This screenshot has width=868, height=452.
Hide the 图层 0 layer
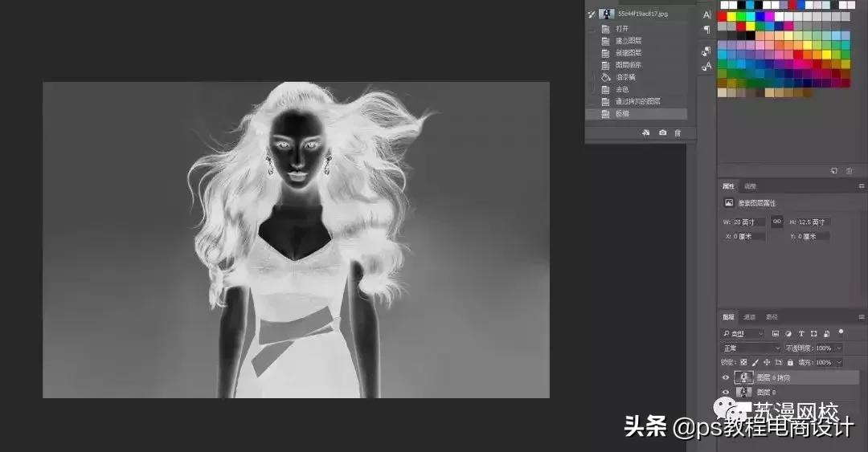726,393
